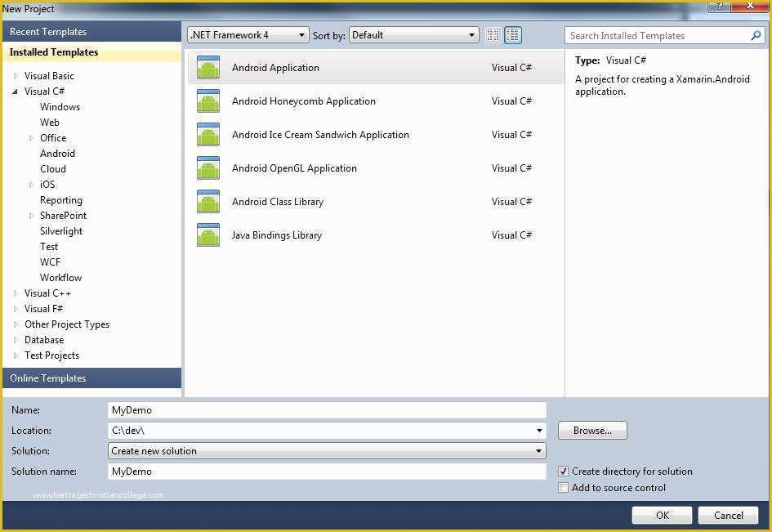Viewport: 772px width, 532px height.
Task: Expand the SharePoint node
Action: pyautogui.click(x=31, y=215)
